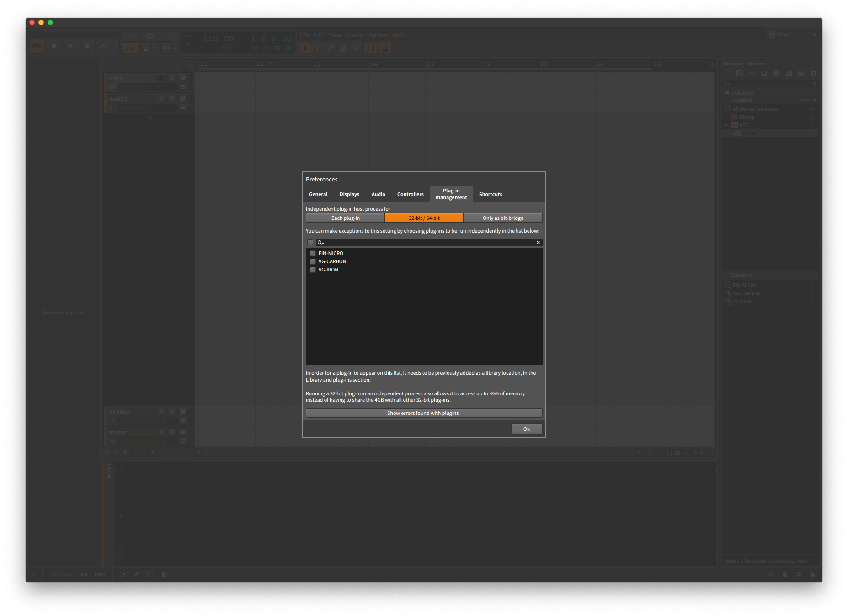The width and height of the screenshot is (848, 616).
Task: Toggle follow playback icon
Action: 371,48
